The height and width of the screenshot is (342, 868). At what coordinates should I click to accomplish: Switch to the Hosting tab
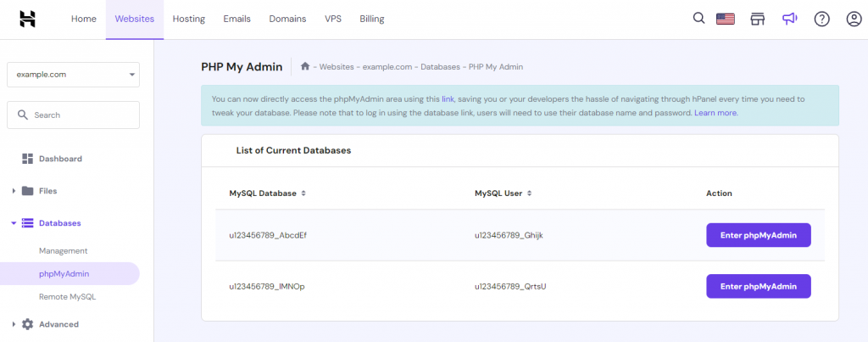(188, 19)
